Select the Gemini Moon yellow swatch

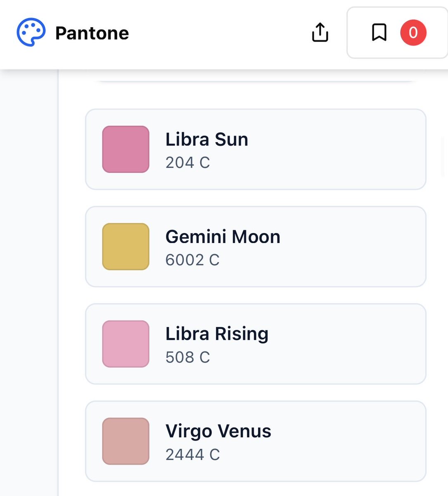click(x=126, y=247)
